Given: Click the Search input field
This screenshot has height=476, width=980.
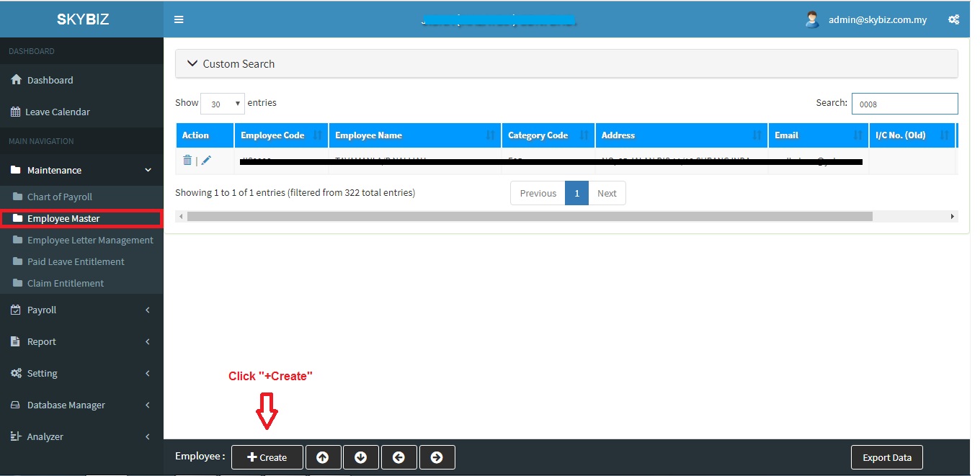Looking at the screenshot, I should coord(904,104).
